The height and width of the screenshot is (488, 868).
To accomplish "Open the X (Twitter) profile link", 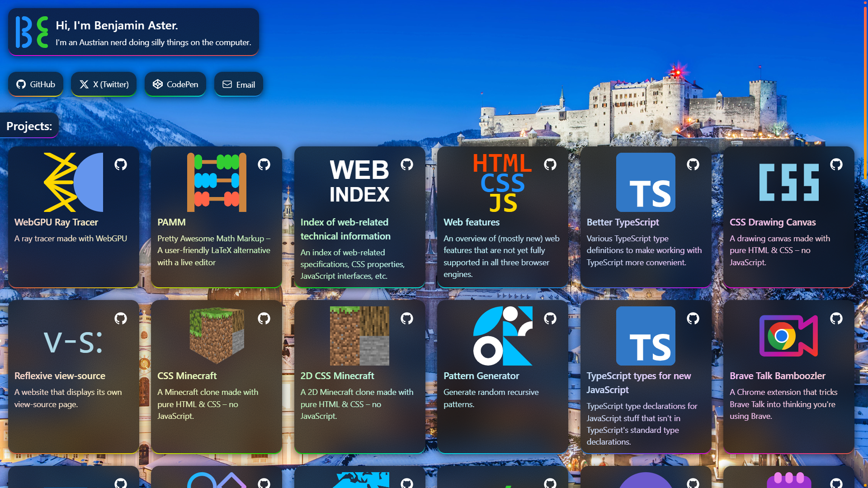I will 104,84.
